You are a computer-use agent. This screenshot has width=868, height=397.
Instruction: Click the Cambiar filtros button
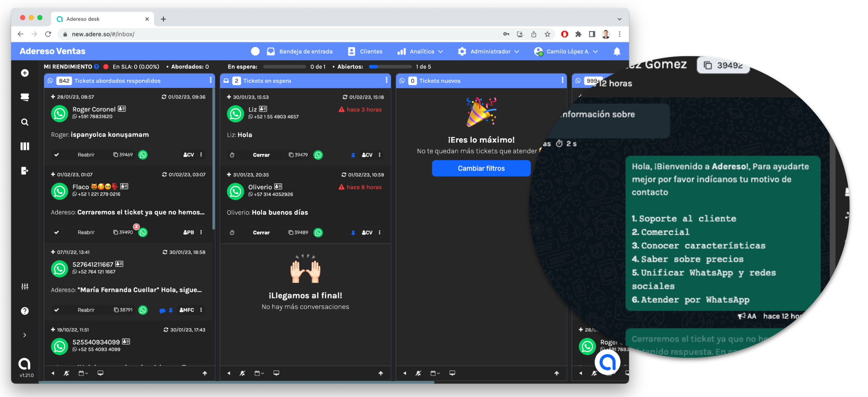click(x=481, y=168)
